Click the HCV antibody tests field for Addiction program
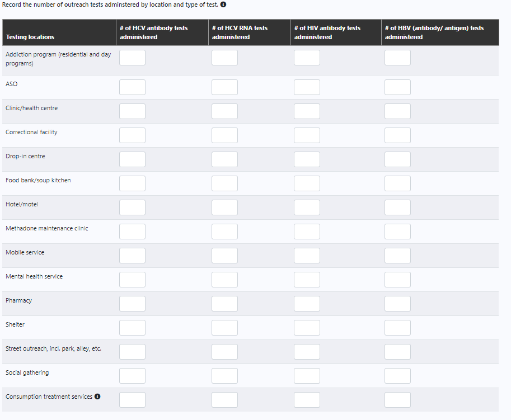511x420 pixels. pos(132,57)
